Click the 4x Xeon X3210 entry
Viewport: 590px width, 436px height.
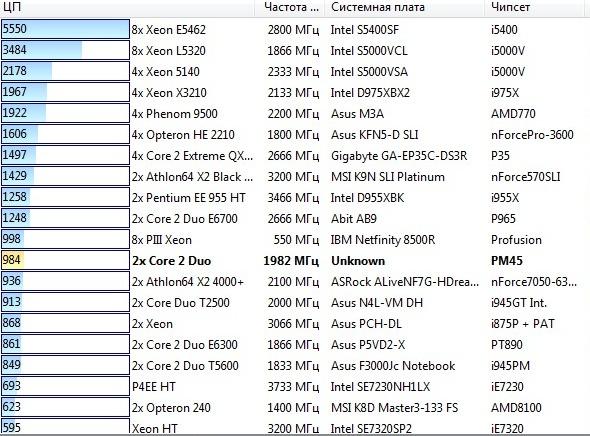click(x=169, y=93)
